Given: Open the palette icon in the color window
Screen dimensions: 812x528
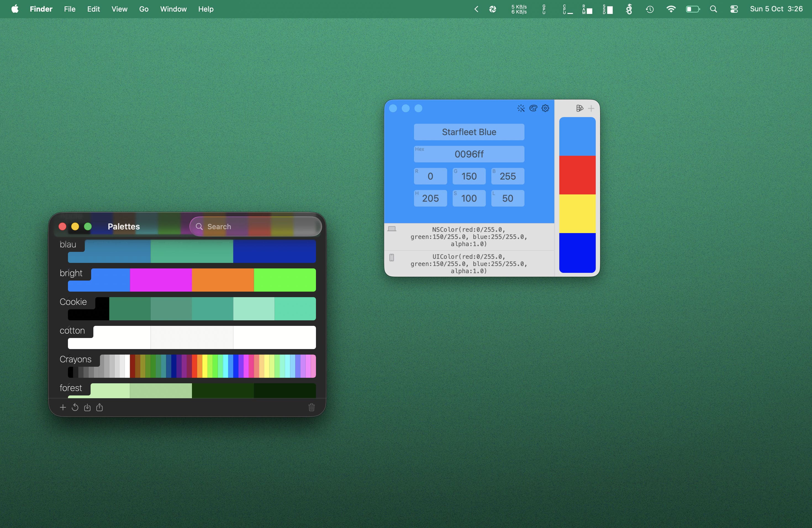Looking at the screenshot, I should tap(533, 109).
